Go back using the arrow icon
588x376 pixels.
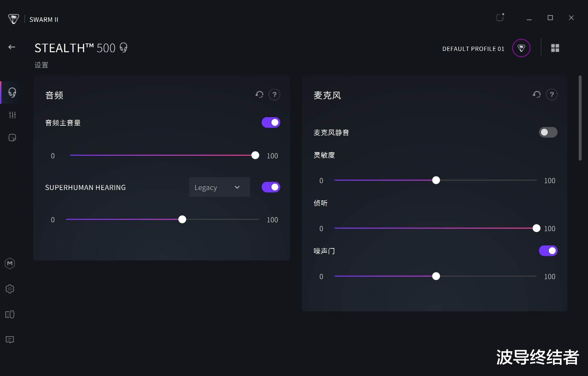point(12,47)
